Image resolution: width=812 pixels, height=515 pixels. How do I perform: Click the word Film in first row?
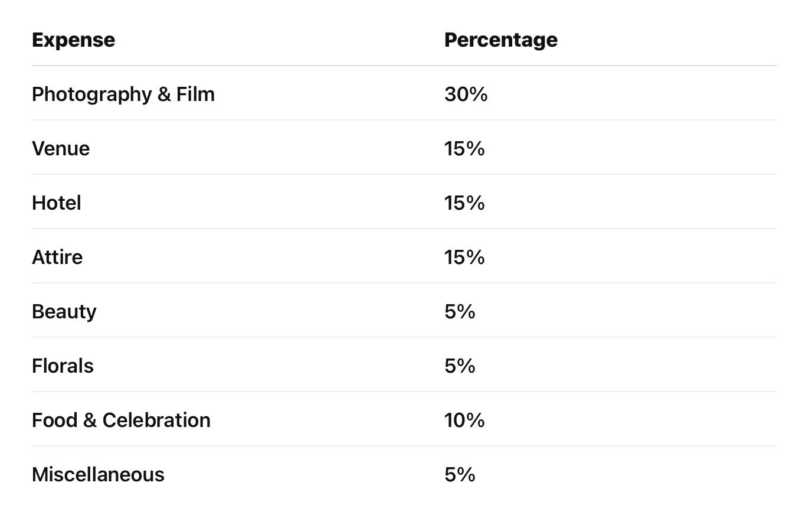pos(195,94)
